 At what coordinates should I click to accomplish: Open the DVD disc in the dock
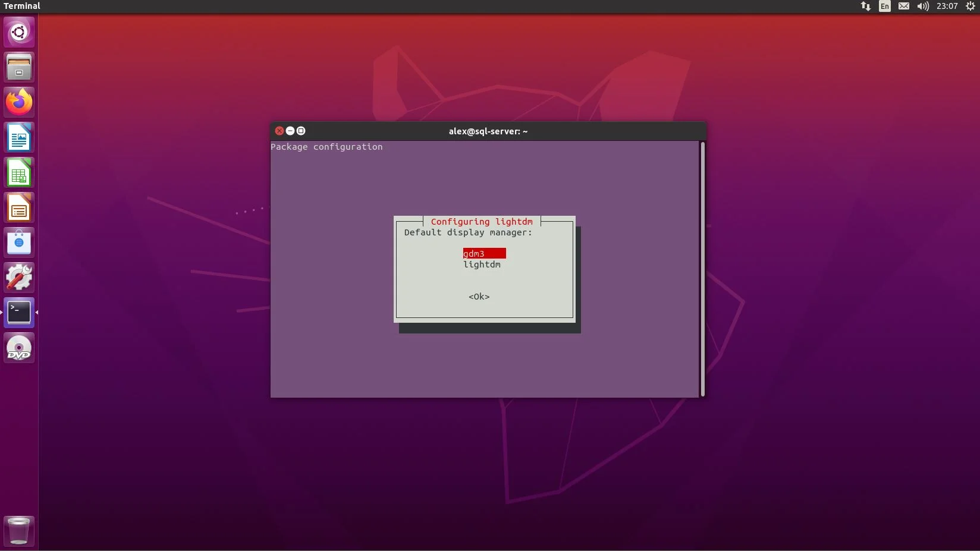[x=19, y=348]
